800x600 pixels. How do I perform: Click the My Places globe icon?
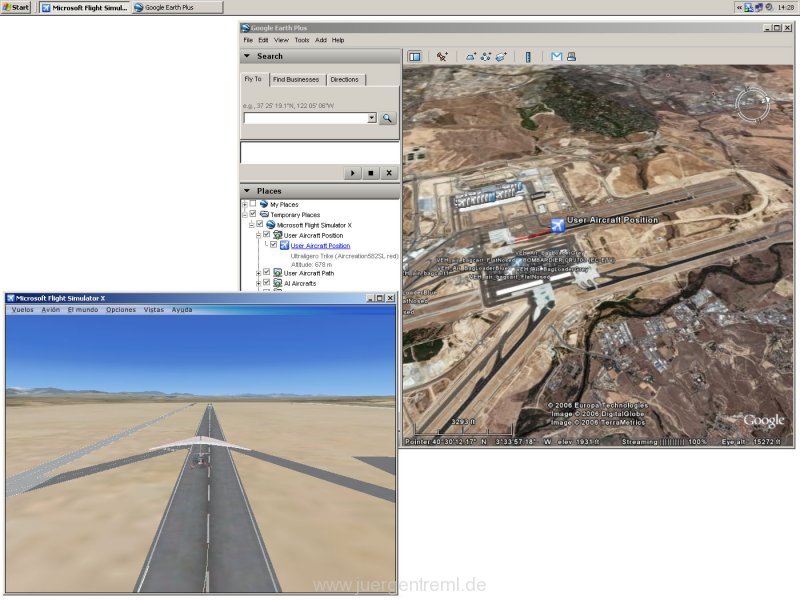coord(264,204)
